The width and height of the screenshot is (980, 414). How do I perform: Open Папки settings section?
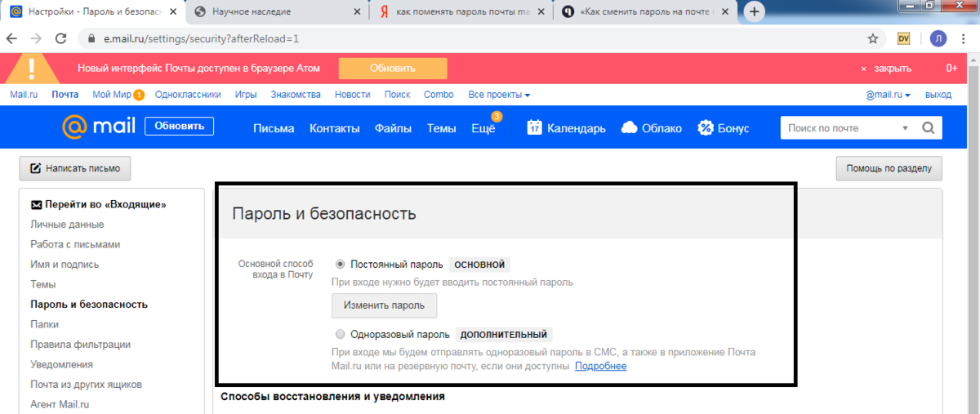(x=44, y=324)
